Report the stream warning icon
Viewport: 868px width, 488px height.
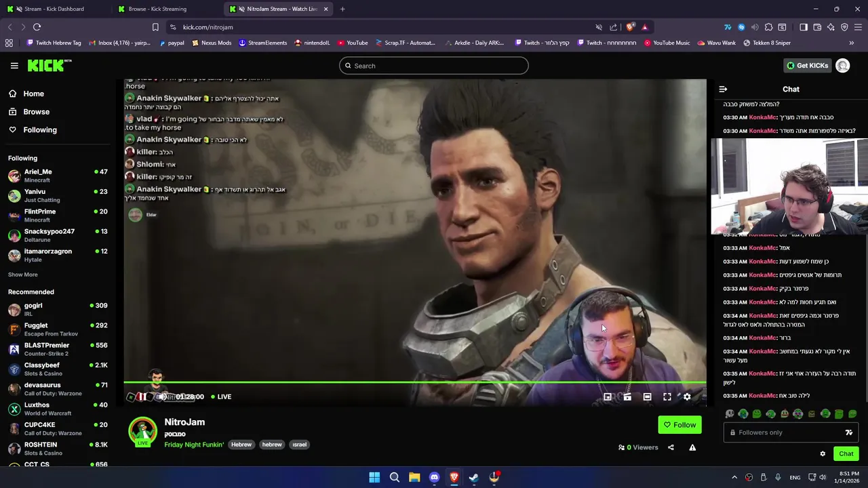(x=692, y=447)
